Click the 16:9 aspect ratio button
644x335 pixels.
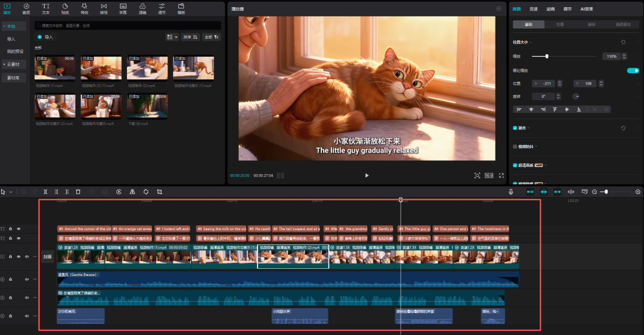(489, 175)
